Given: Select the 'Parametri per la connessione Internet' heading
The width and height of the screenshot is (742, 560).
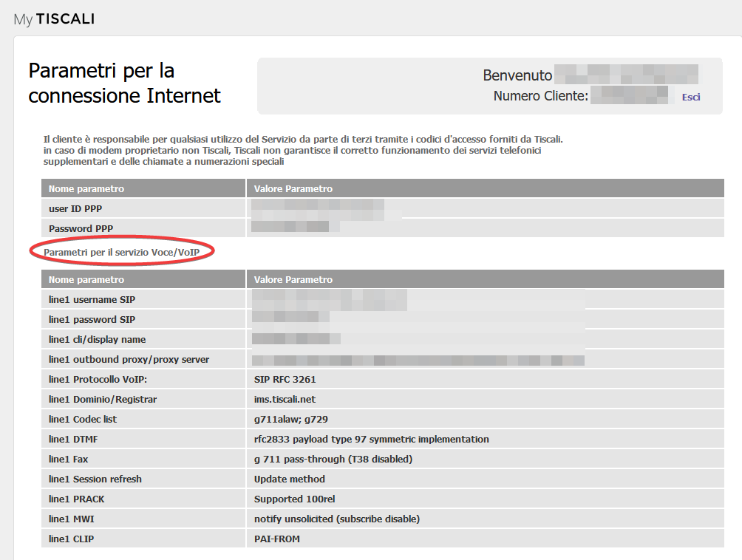Looking at the screenshot, I should pos(124,83).
